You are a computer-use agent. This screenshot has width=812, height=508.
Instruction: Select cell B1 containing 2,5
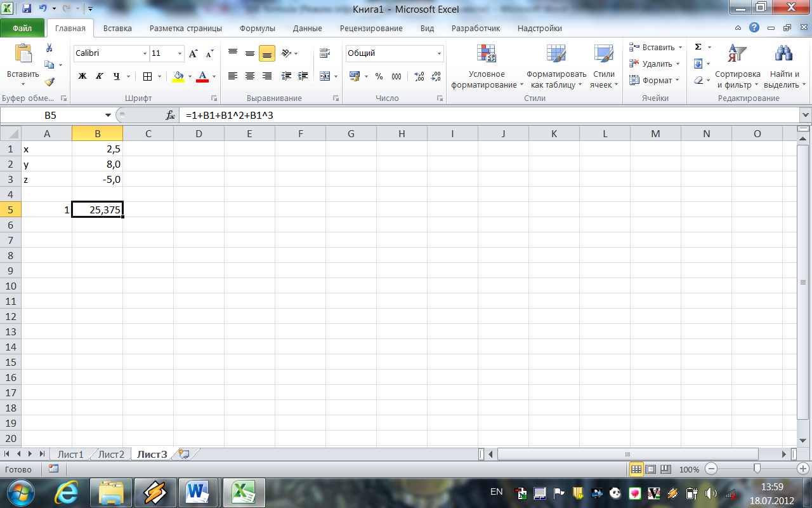(x=97, y=149)
